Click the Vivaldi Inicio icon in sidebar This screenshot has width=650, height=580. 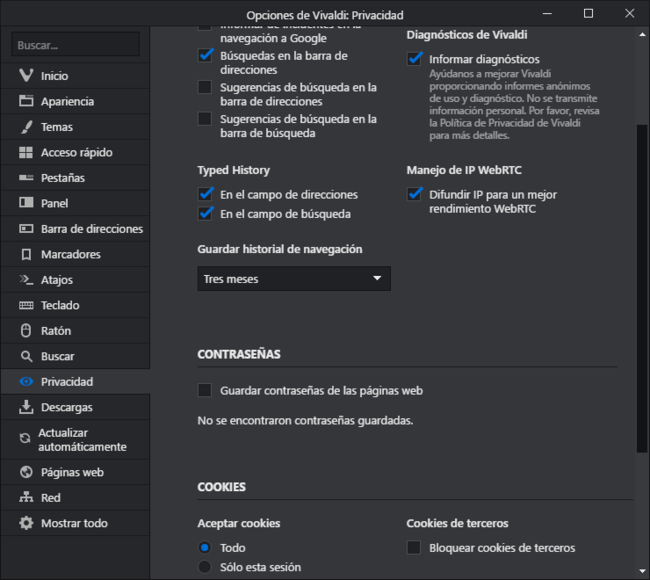[26, 76]
